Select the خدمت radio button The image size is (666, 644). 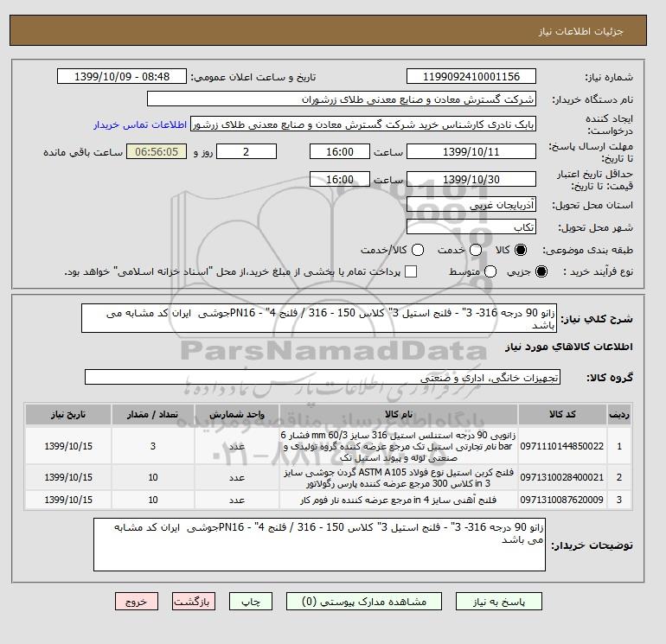point(476,250)
